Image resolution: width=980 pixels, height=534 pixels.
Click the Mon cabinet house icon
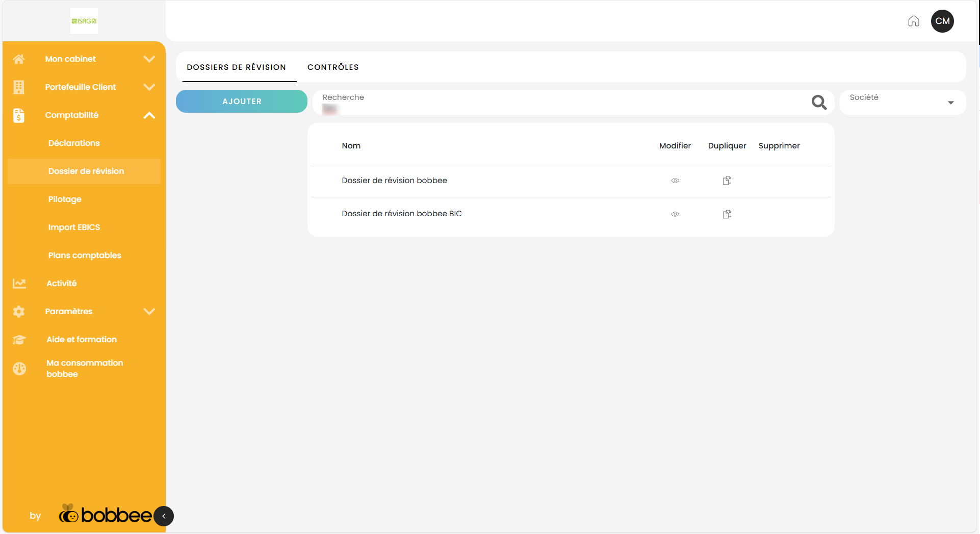point(19,59)
